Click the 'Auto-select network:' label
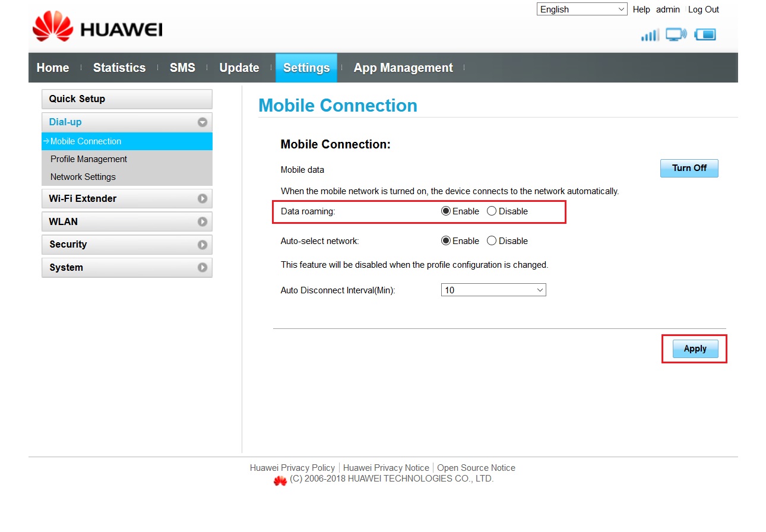This screenshot has height=532, width=766. [320, 241]
